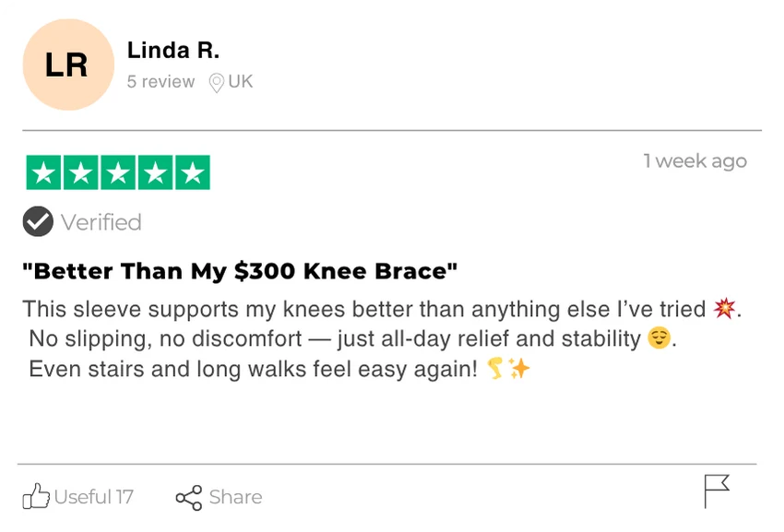This screenshot has height=532, width=784.
Task: Open reviewer name Linda R.
Action: tap(173, 50)
